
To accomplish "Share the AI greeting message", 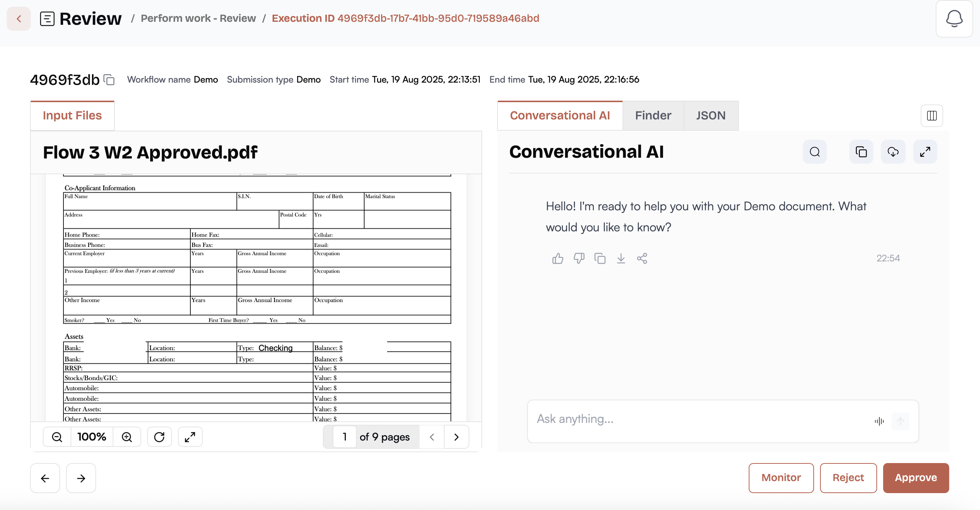I will pyautogui.click(x=642, y=258).
